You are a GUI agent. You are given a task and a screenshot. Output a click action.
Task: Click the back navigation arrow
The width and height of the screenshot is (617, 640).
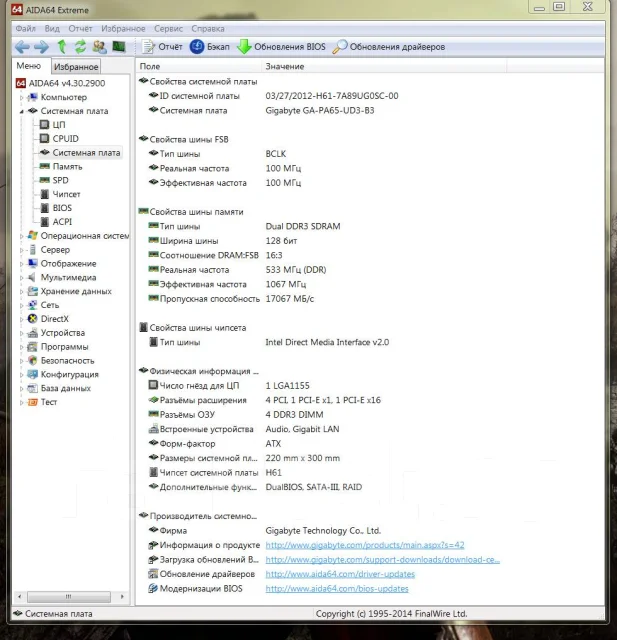22,47
